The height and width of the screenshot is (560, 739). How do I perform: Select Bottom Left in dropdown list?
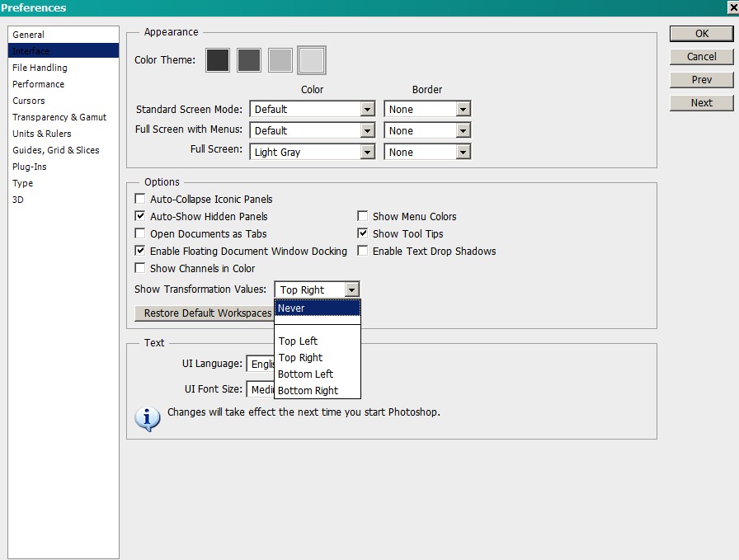click(305, 374)
